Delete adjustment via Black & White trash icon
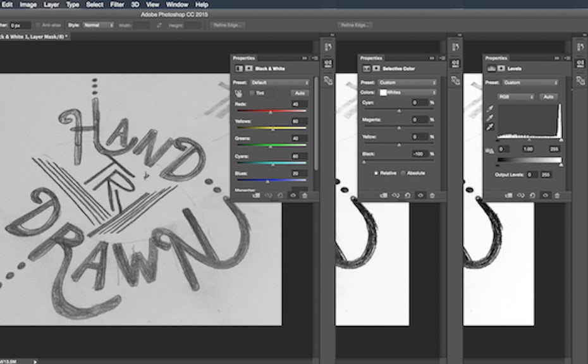This screenshot has height=364, width=588. 305,195
